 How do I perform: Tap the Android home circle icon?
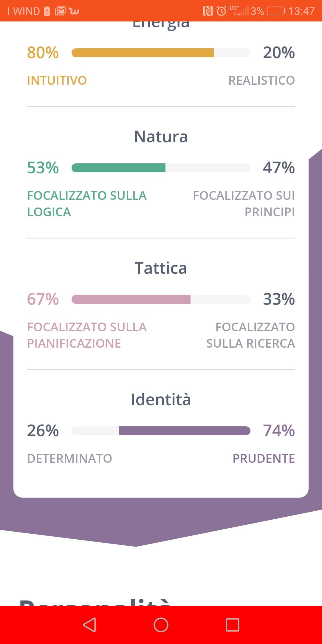(x=161, y=625)
